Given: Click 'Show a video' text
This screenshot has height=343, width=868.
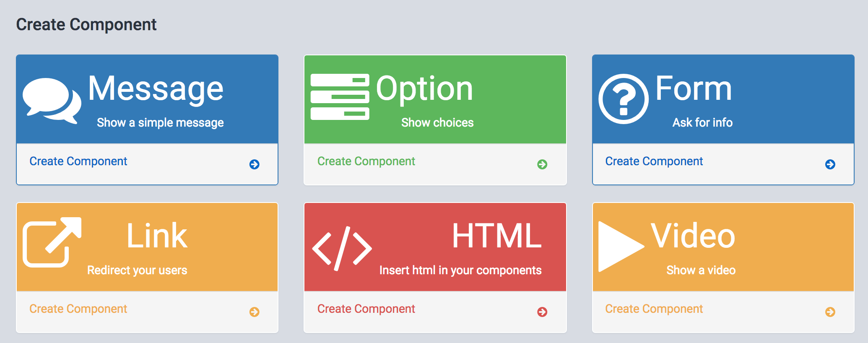Looking at the screenshot, I should tap(701, 270).
